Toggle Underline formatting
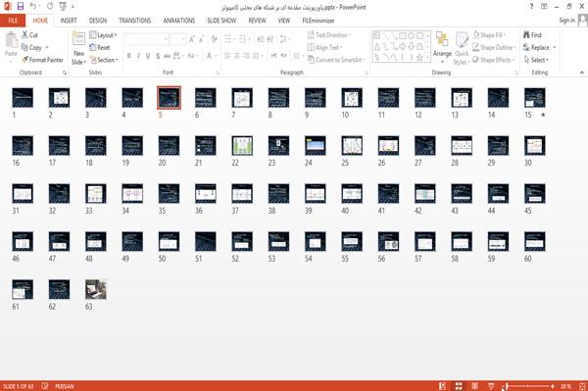The height and width of the screenshot is (391, 588). click(148, 56)
